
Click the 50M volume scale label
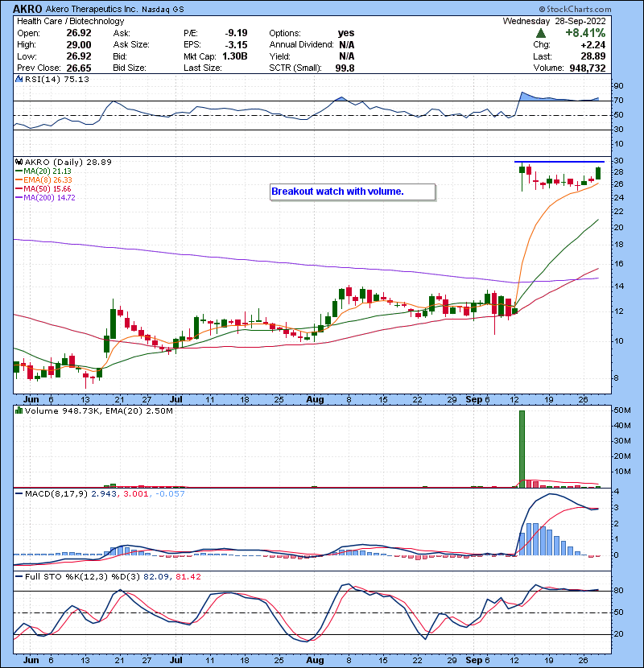coord(621,410)
